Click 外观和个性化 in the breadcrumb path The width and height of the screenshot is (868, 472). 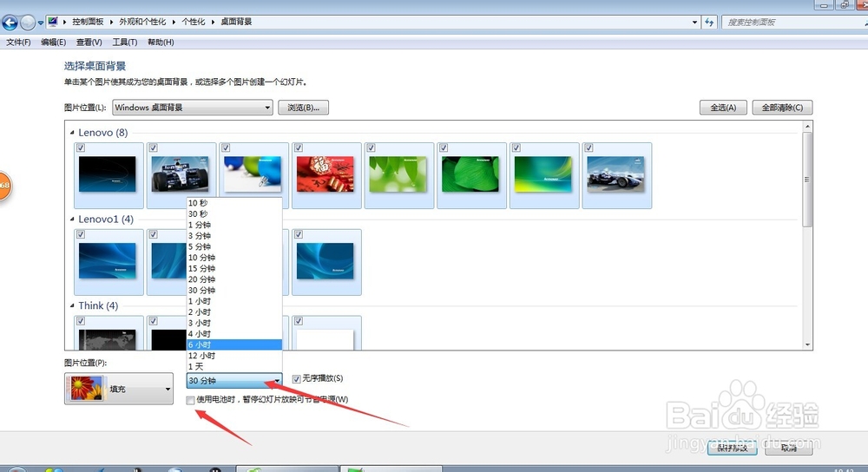pyautogui.click(x=142, y=22)
